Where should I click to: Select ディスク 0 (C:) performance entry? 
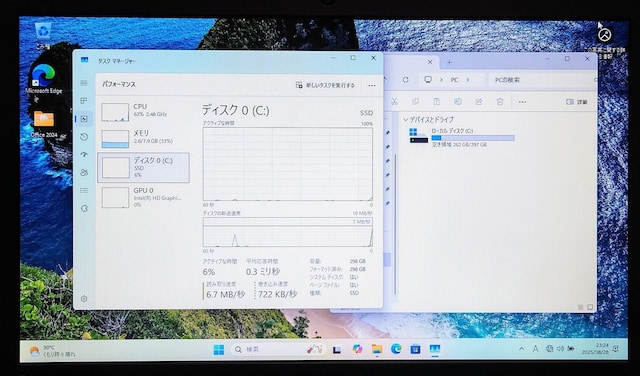pos(143,167)
